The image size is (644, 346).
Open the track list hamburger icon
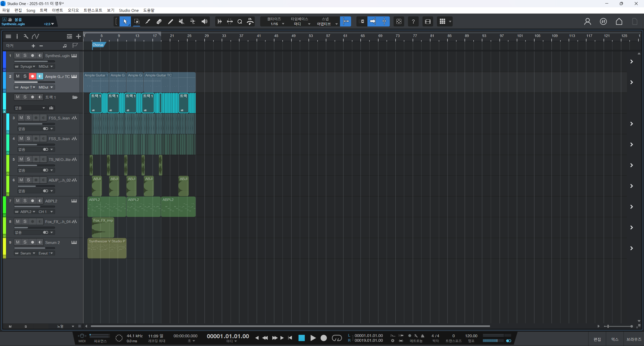click(x=8, y=36)
